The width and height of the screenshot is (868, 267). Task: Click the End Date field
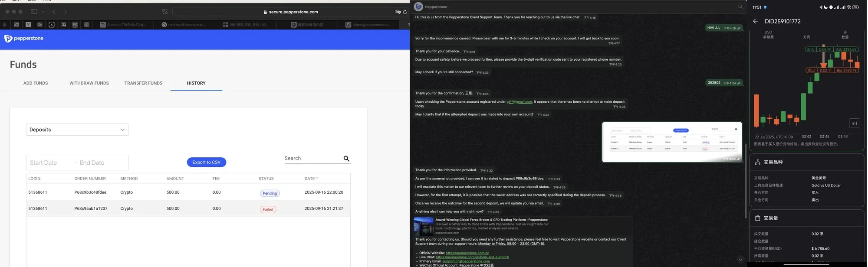pos(92,163)
